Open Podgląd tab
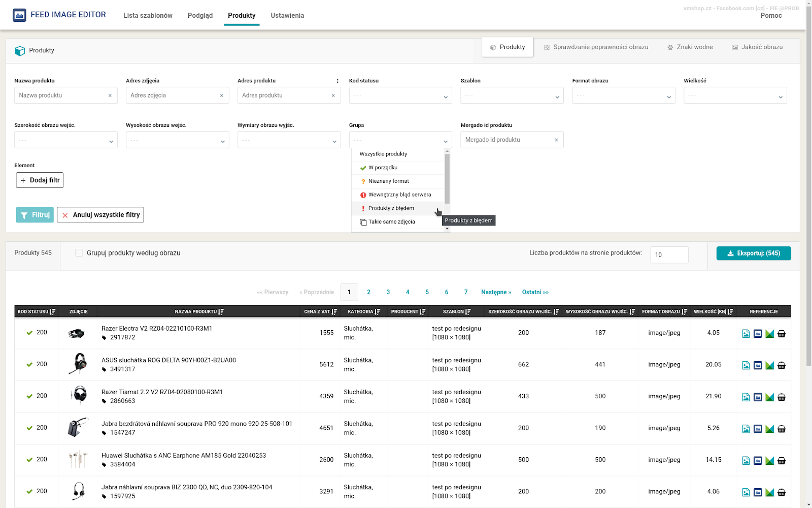The image size is (812, 508). (x=200, y=15)
